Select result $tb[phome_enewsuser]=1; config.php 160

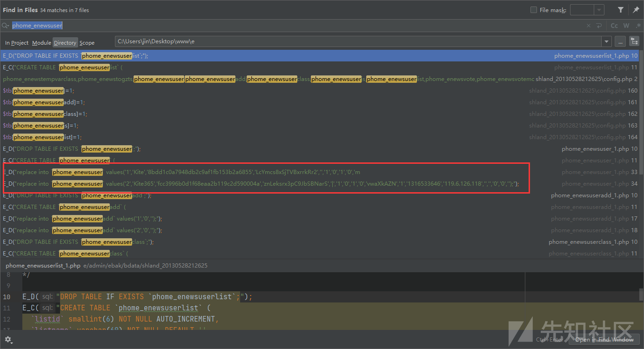[x=320, y=91]
